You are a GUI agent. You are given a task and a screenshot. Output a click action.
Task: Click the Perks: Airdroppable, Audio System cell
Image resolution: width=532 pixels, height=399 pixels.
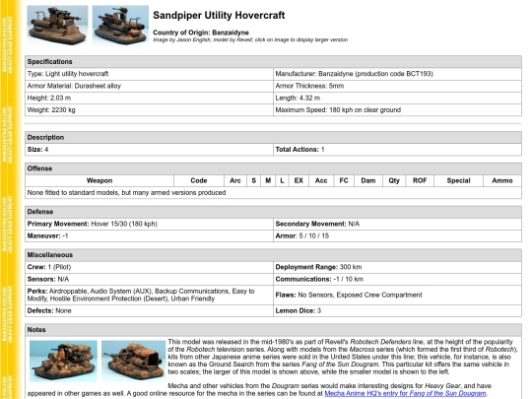[x=149, y=295]
